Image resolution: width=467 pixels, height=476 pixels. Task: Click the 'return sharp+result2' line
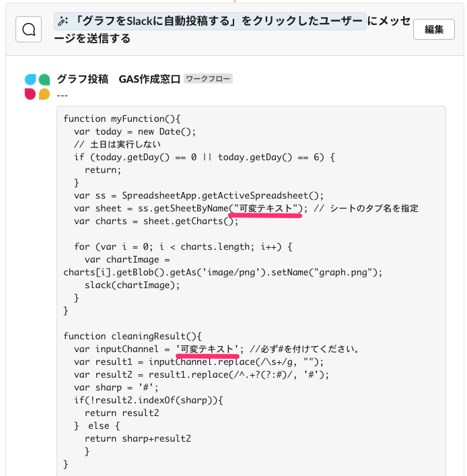[x=138, y=439]
